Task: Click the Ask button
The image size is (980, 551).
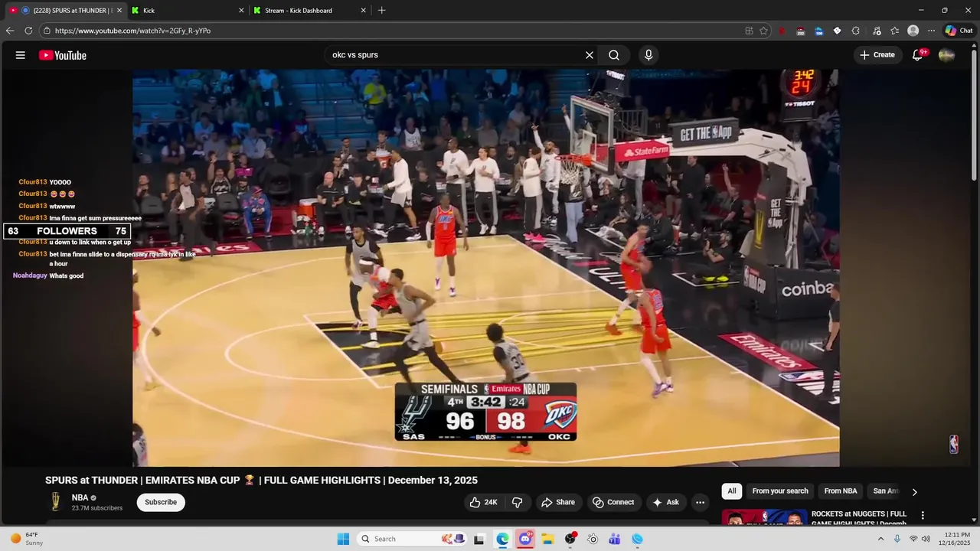Action: click(x=665, y=502)
